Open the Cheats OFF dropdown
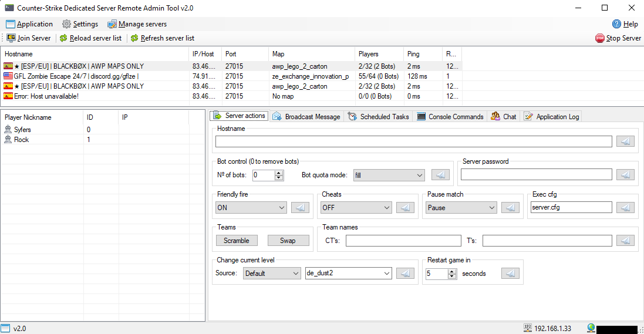The width and height of the screenshot is (644, 334). coord(356,207)
